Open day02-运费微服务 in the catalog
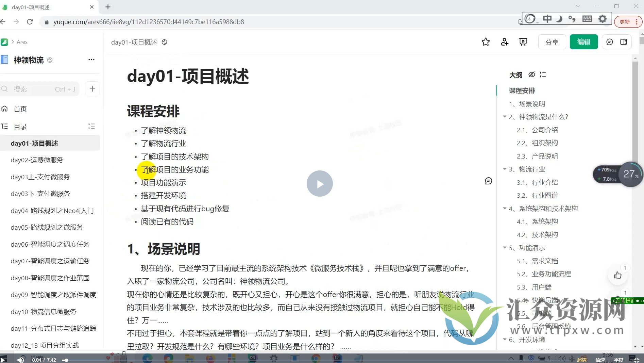This screenshot has height=363, width=644. [37, 160]
